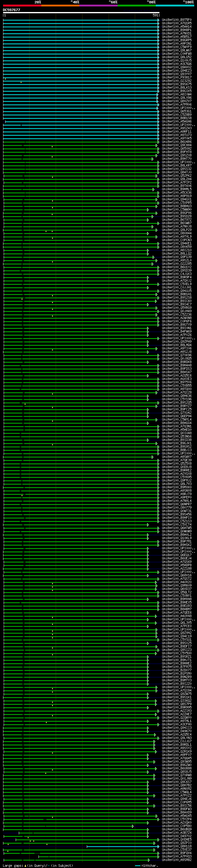Select the UniRef100_A9TU73 label

[x=177, y=135]
